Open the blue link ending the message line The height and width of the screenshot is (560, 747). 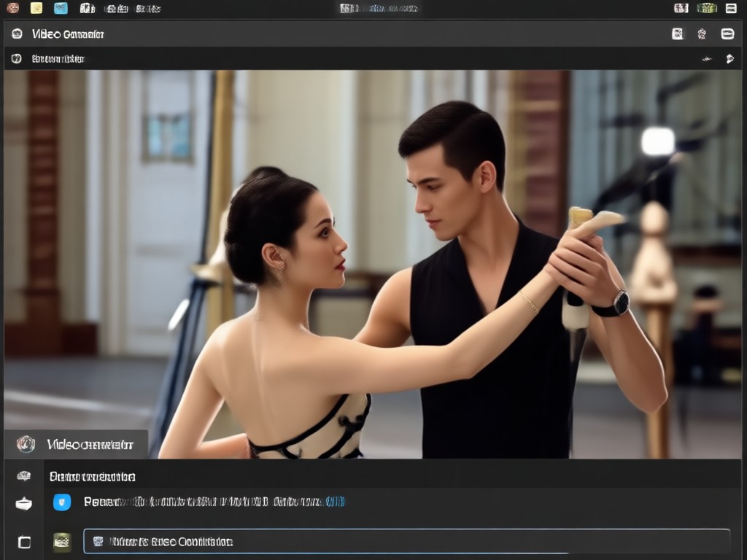point(334,502)
